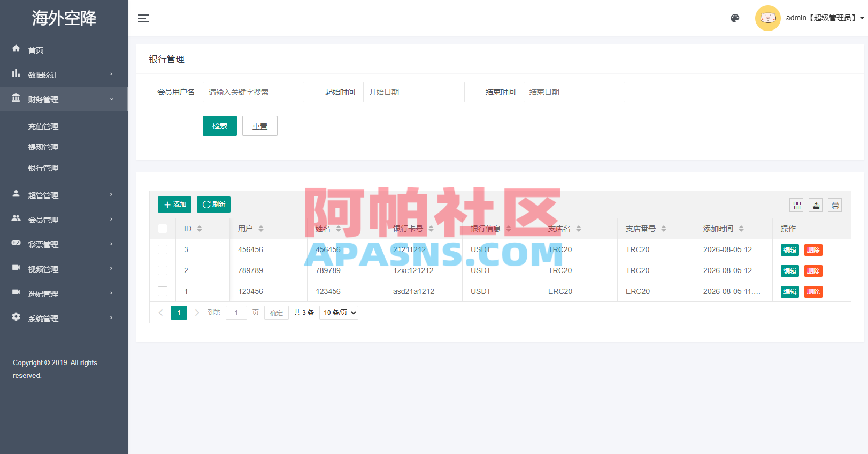The height and width of the screenshot is (454, 868).
Task: Click the system management gear icon
Action: (x=16, y=317)
